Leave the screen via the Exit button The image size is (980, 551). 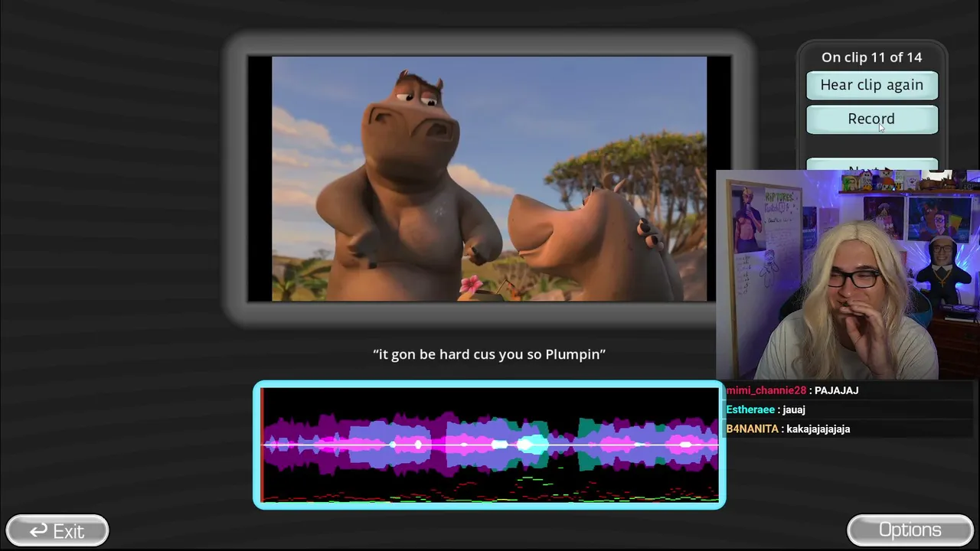(x=57, y=531)
